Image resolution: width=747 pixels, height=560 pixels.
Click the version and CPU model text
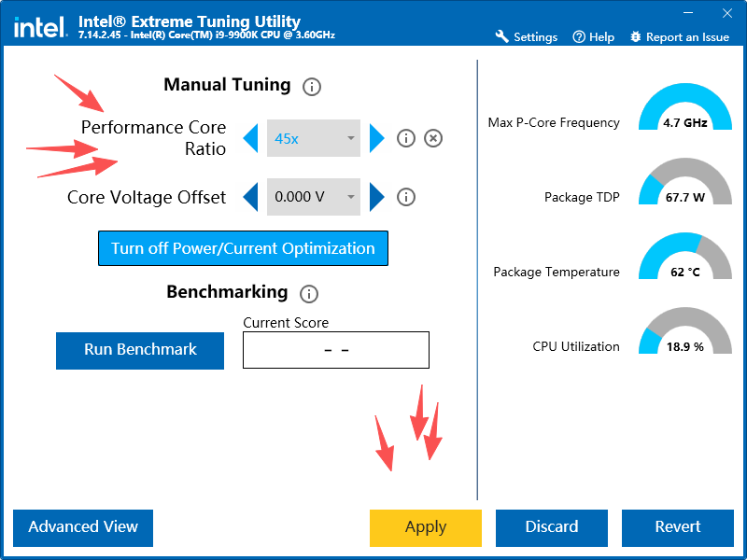206,35
